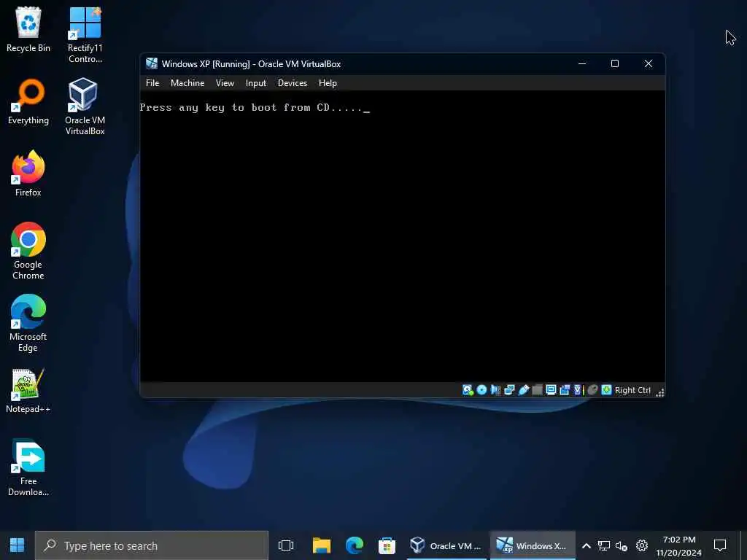747x560 pixels.
Task: Open the Devices menu
Action: point(293,83)
